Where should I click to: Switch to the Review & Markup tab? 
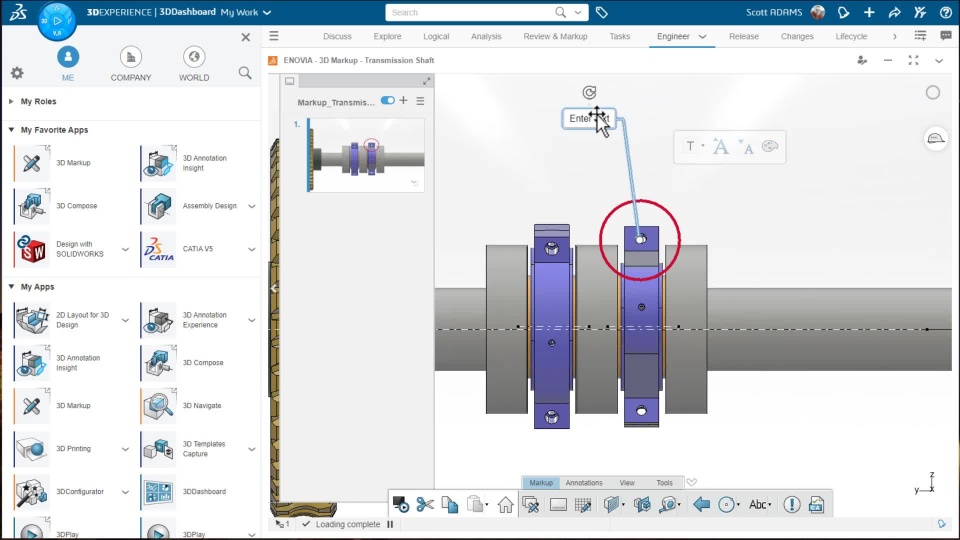click(555, 37)
